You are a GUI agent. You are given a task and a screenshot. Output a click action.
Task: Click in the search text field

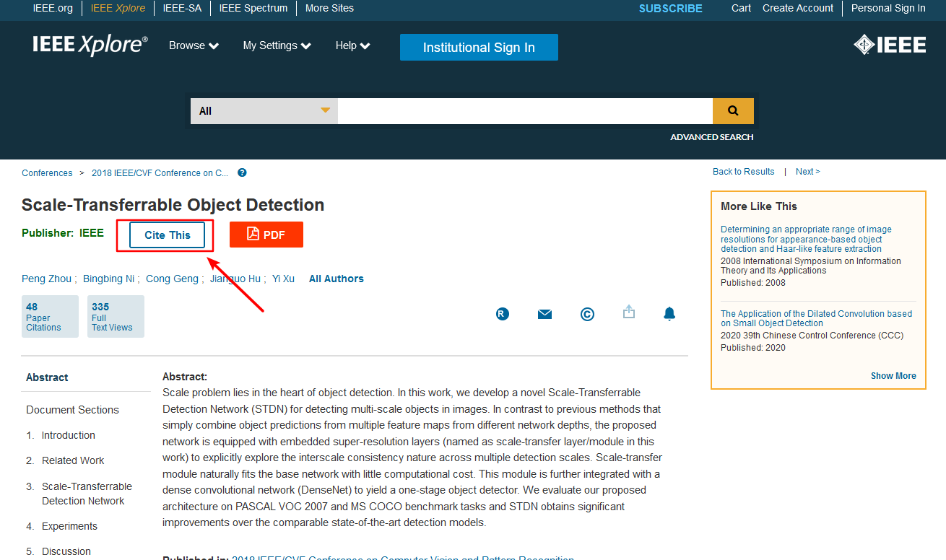(525, 111)
